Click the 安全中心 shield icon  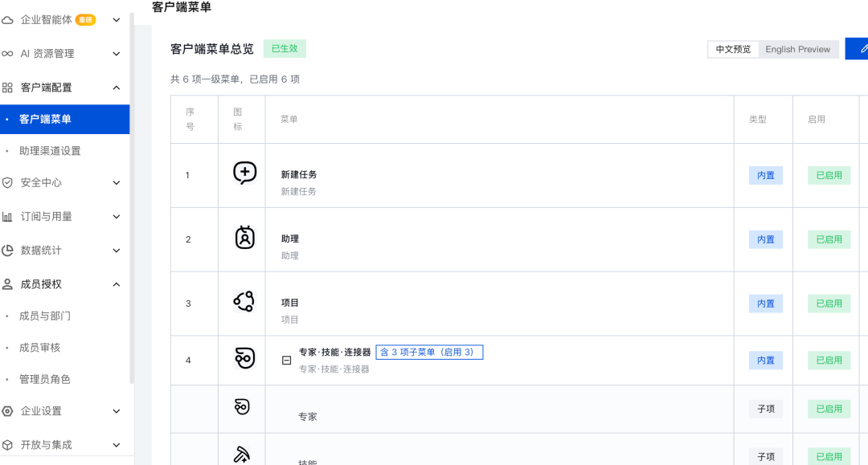[7, 182]
